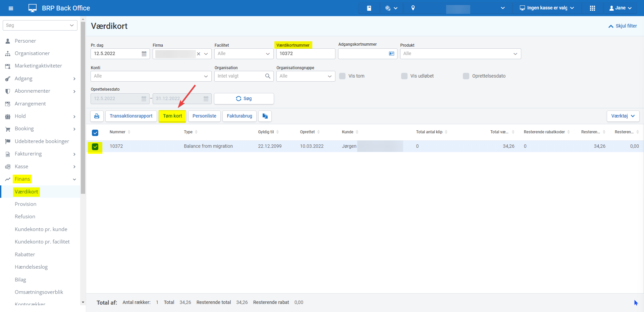Enable the 'Vis udløbet' checkbox
Screen dimensions: 644x312
click(405, 76)
